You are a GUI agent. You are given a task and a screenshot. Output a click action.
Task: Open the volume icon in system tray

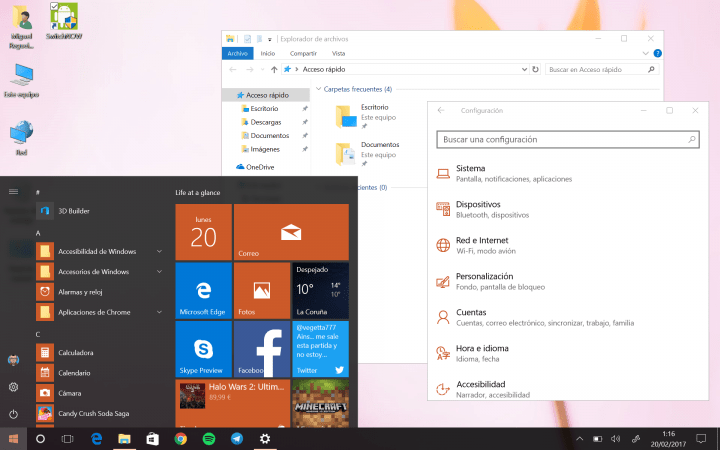pyautogui.click(x=616, y=439)
